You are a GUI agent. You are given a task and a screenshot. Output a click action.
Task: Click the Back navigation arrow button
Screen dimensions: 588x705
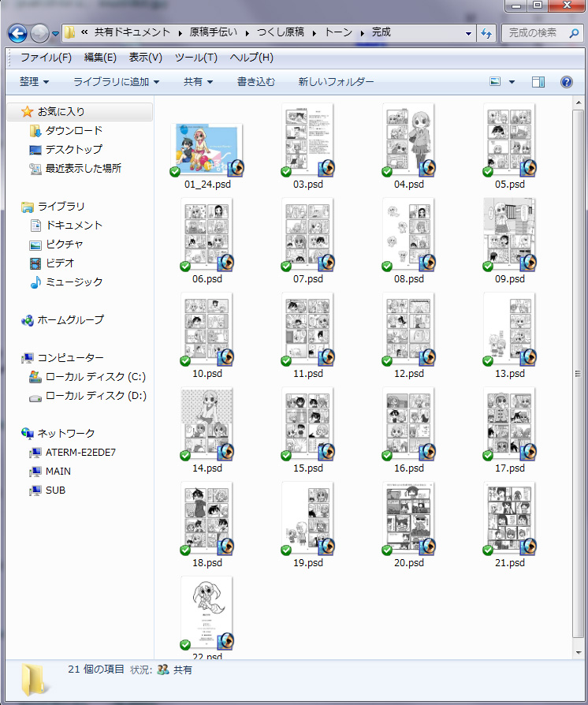(x=17, y=33)
